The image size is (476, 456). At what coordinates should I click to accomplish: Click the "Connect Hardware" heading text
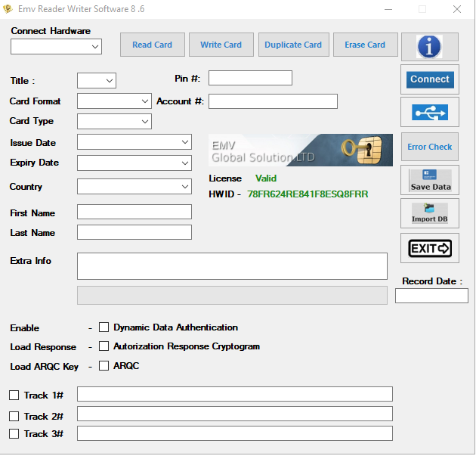51,31
